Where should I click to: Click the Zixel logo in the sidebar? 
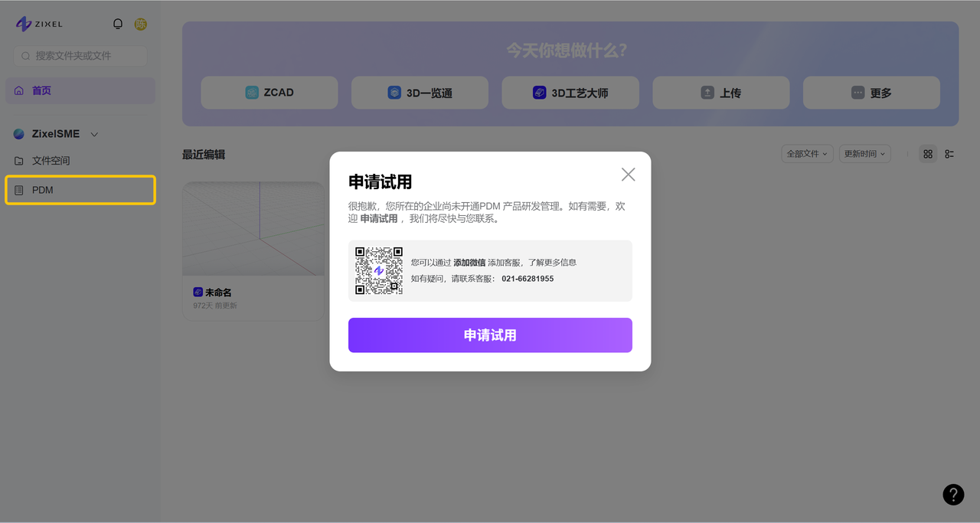click(x=39, y=24)
